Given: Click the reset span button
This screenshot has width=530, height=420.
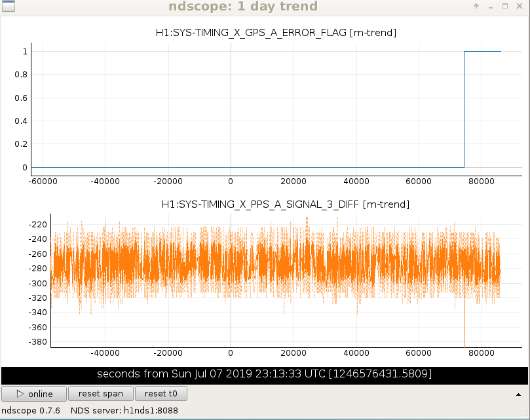Looking at the screenshot, I should (x=101, y=394).
